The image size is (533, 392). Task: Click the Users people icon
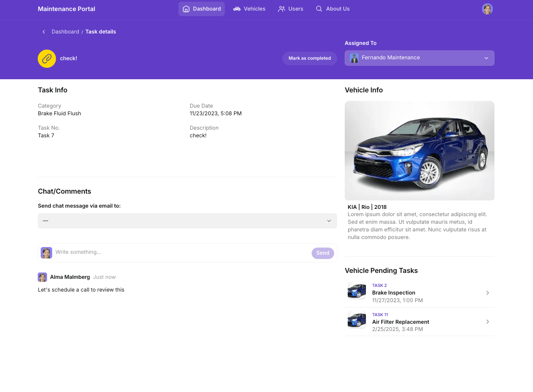(x=282, y=8)
